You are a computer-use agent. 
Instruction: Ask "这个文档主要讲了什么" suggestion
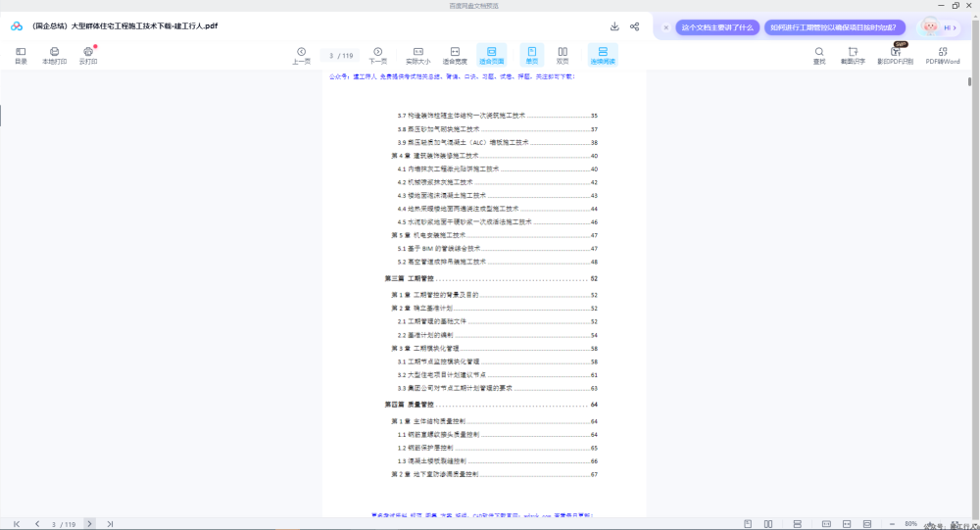pyautogui.click(x=717, y=27)
